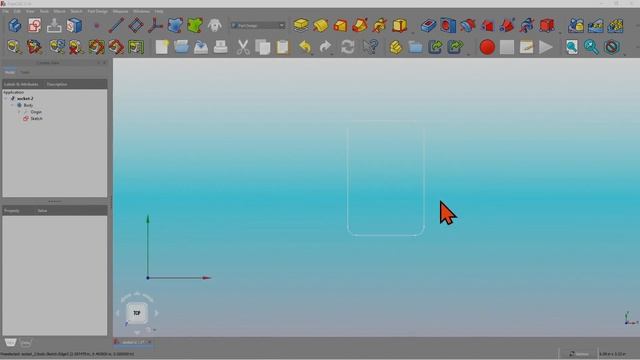Viewport: 640px width, 360px height.
Task: Open the Sketch menu
Action: (76, 11)
